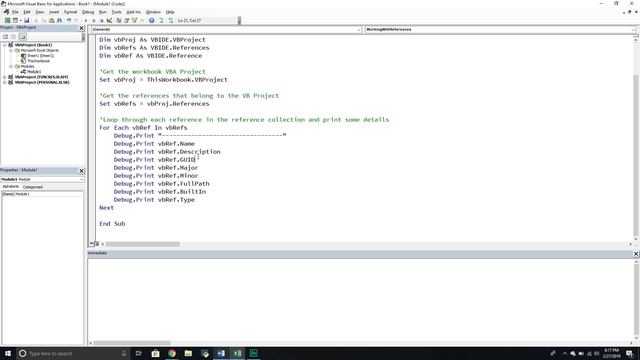
Task: Click the Run Sub play icon
Action: pyautogui.click(x=86, y=20)
